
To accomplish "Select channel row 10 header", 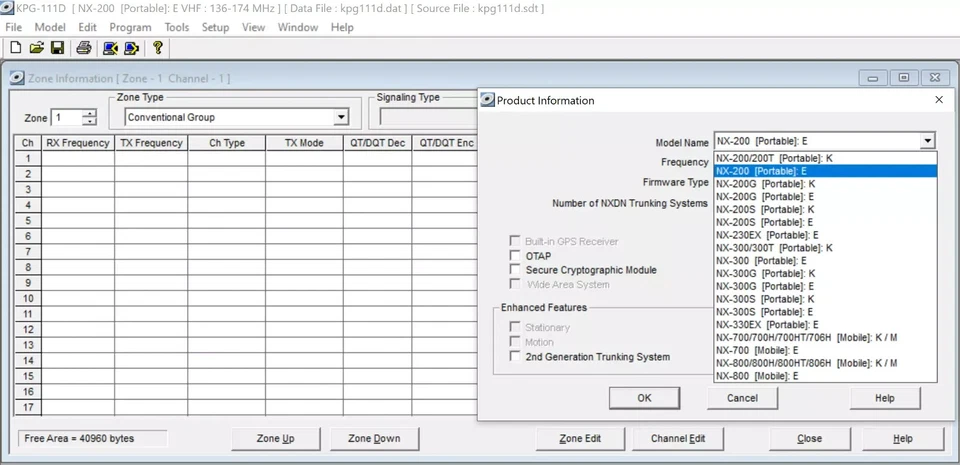I will tap(28, 299).
